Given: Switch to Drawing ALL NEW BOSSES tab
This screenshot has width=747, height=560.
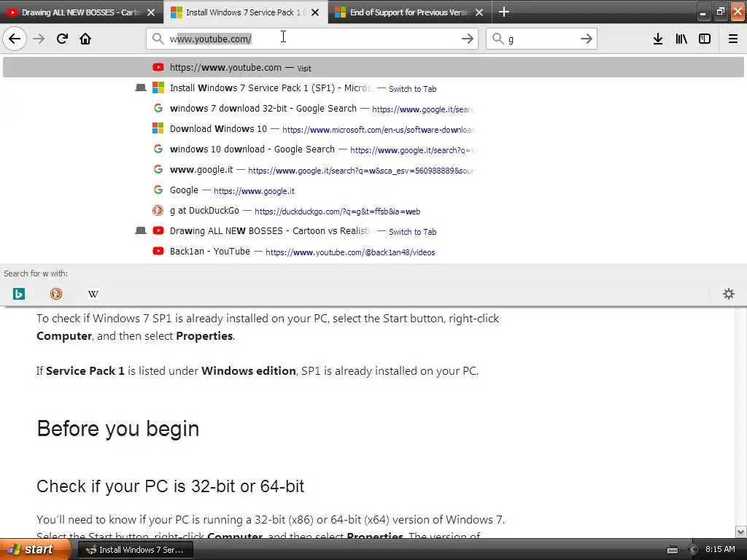Looking at the screenshot, I should (x=82, y=12).
